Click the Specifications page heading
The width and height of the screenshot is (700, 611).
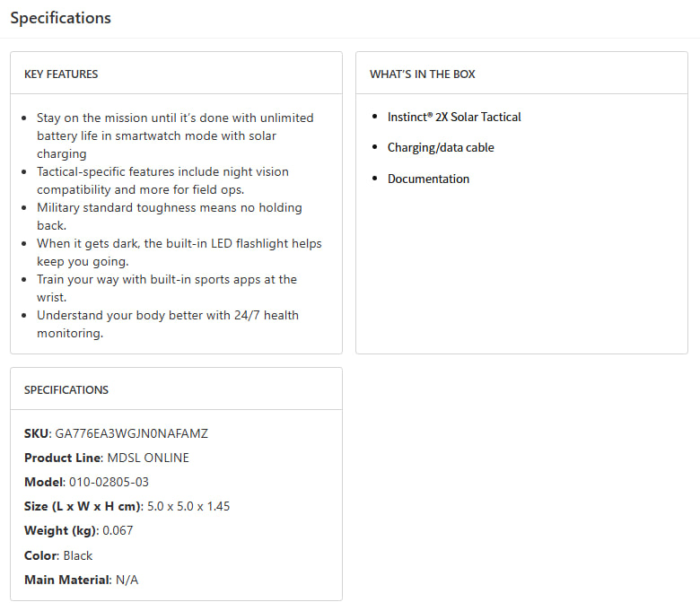click(61, 18)
